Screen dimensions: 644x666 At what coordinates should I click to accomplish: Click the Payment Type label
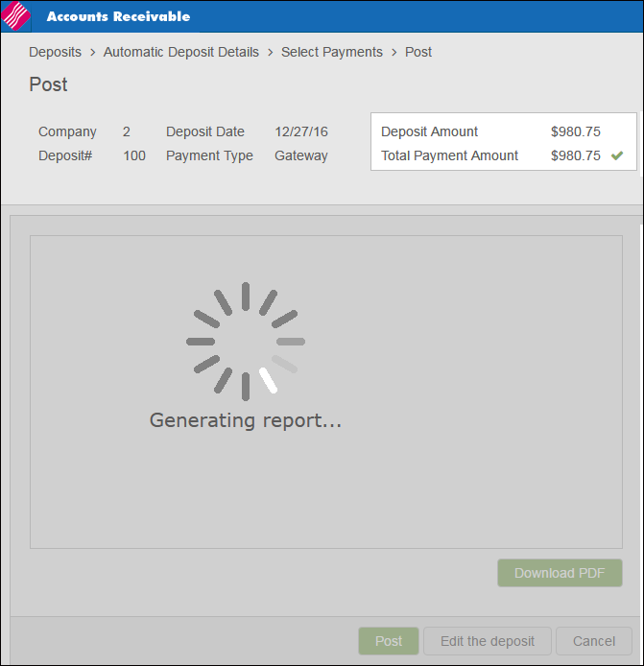(209, 155)
